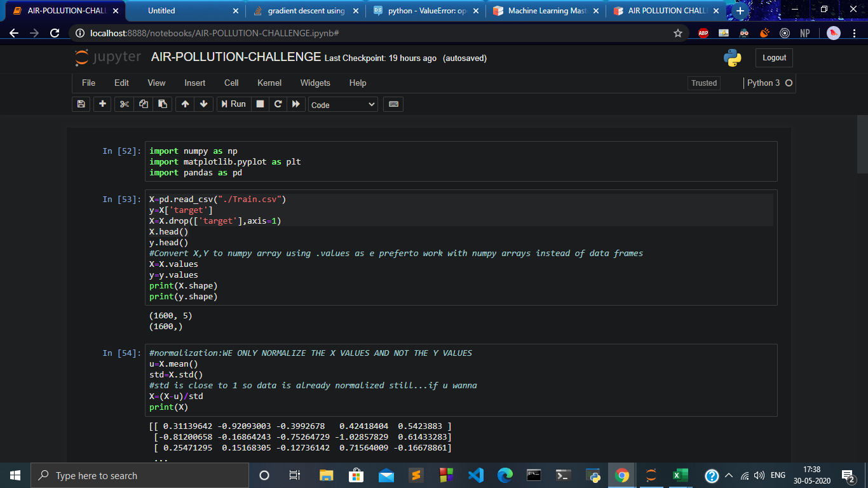Open the Insert menu
The image size is (868, 488).
[x=195, y=83]
